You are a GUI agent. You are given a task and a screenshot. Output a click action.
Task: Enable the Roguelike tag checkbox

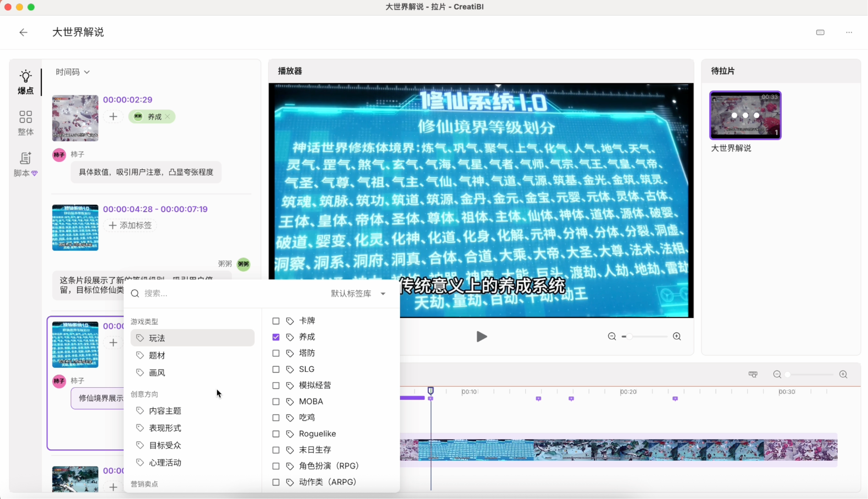click(x=276, y=434)
